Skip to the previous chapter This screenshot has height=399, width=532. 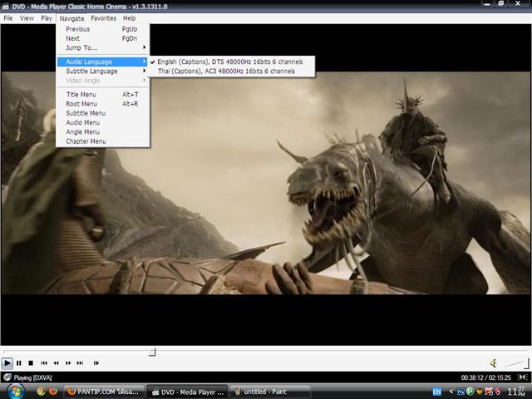point(44,363)
